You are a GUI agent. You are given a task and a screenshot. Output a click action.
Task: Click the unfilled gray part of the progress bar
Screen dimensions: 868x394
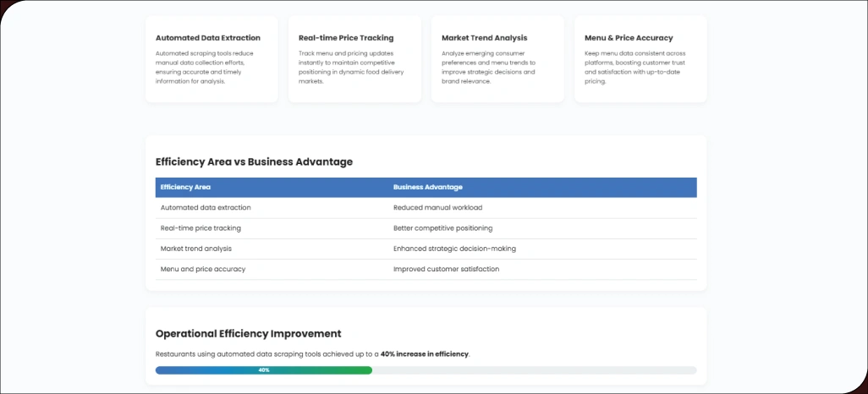534,370
